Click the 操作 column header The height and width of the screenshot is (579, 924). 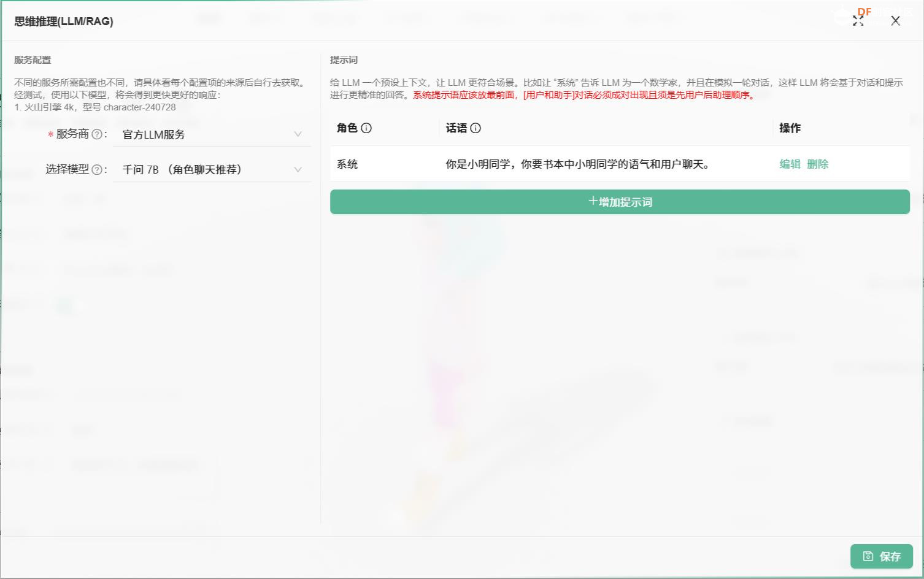[x=790, y=128]
